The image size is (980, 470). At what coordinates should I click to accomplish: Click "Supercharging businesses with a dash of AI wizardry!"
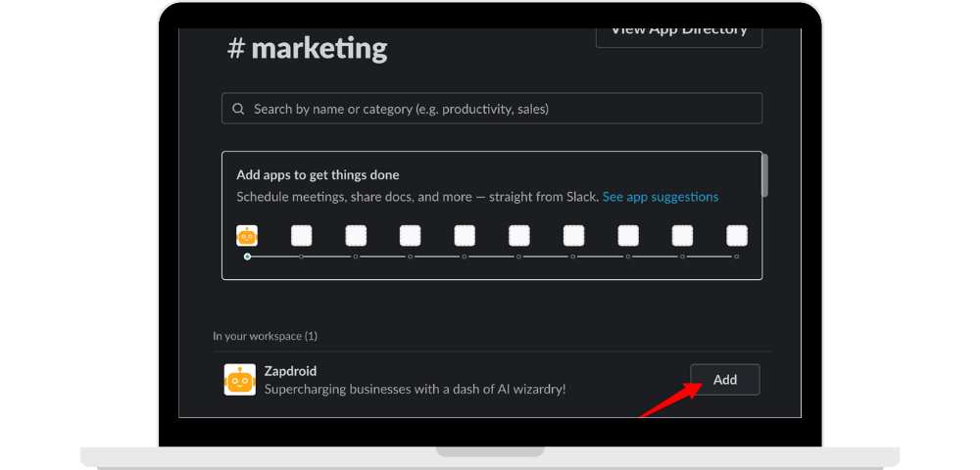pos(415,389)
